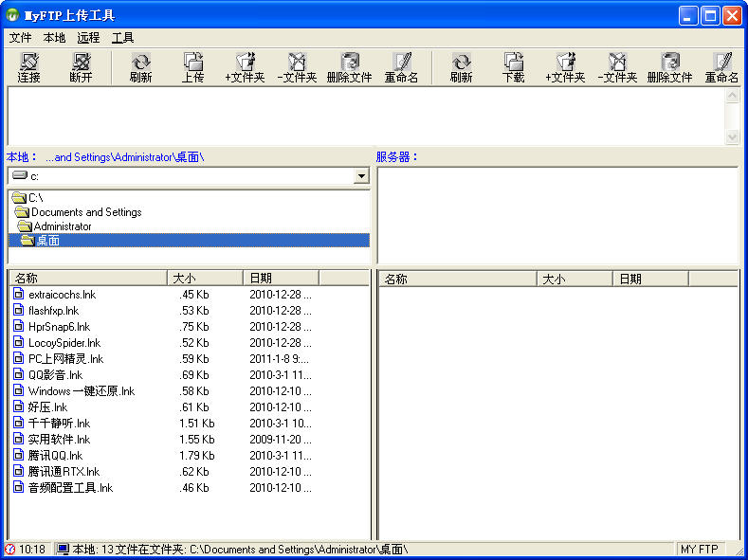Sort server list by 名称 column header

pos(457,279)
